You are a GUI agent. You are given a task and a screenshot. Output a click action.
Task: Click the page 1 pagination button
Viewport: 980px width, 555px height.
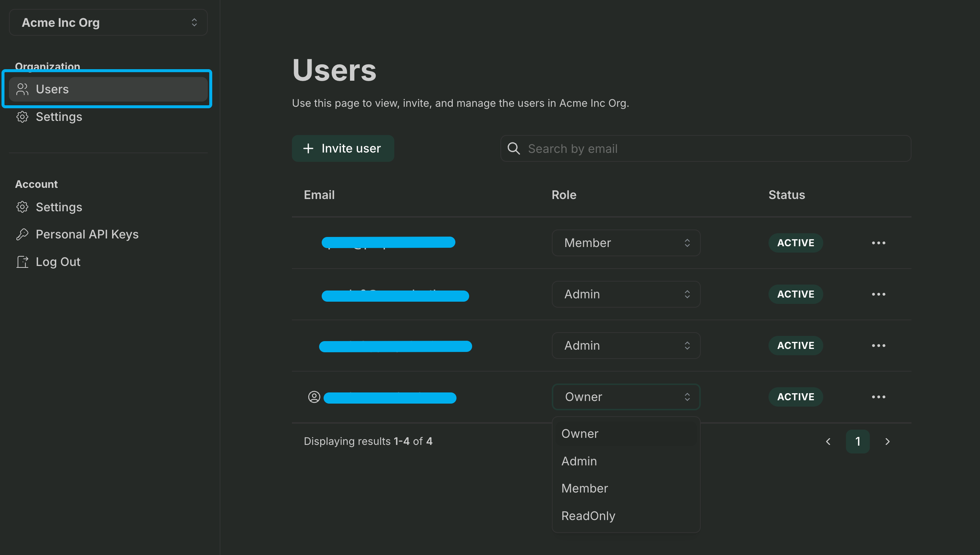point(857,442)
